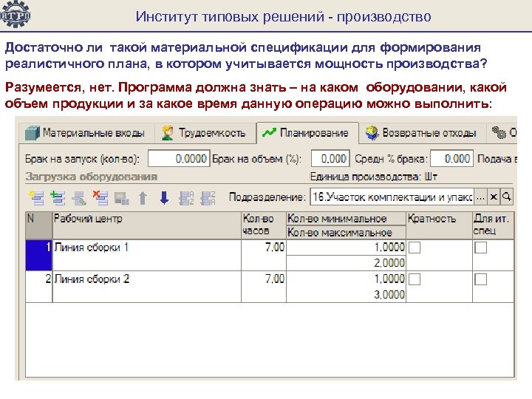Click the Подразделение field 16.Участок комплектации
Viewport: 532px width, 399px height.
pos(392,197)
